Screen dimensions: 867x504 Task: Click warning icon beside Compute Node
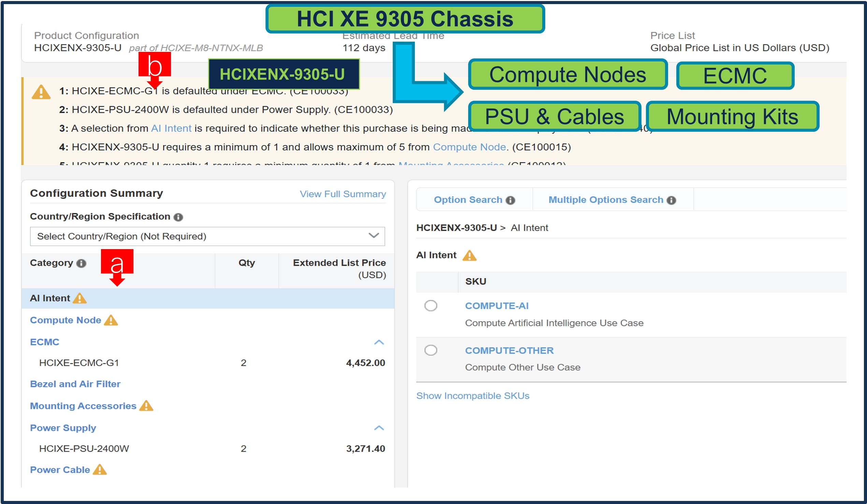click(x=111, y=320)
